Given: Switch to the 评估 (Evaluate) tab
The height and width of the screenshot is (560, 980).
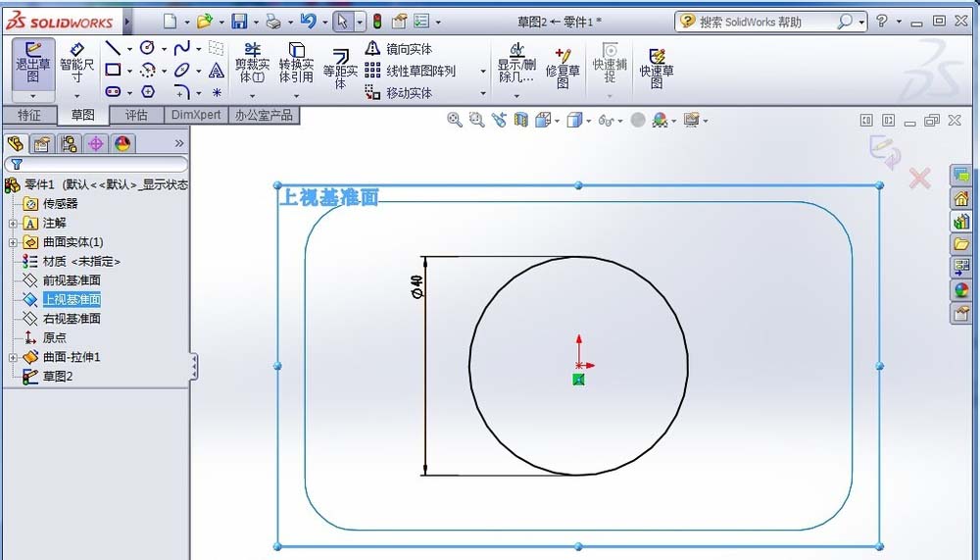Looking at the screenshot, I should (136, 115).
